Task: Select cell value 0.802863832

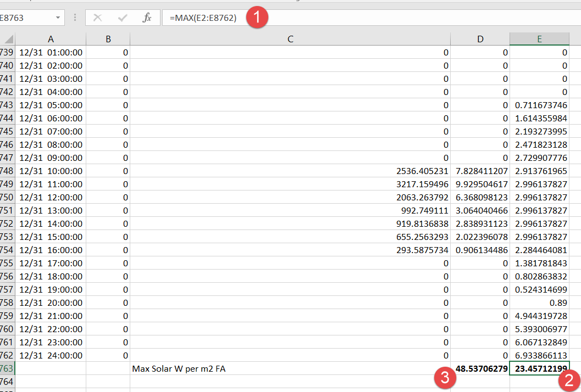Action: (x=541, y=277)
